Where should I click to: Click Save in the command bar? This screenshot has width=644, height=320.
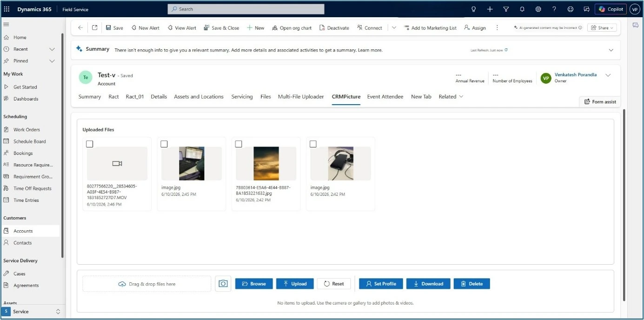[114, 28]
